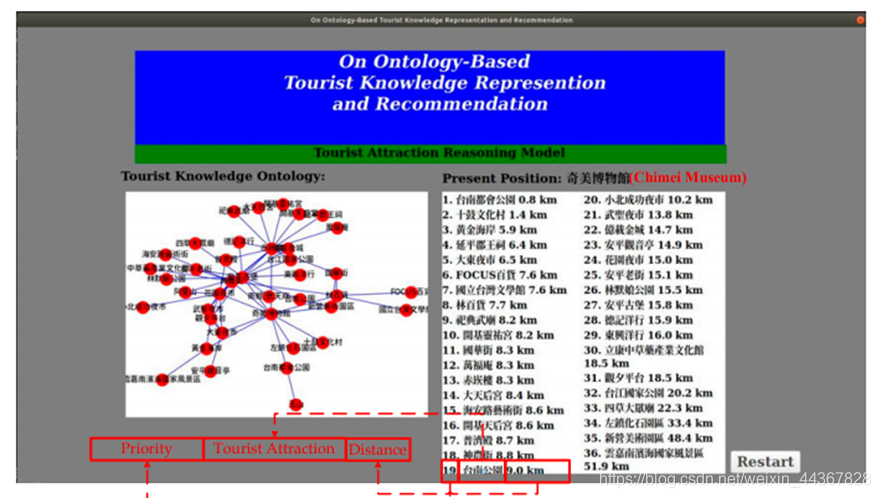
Task: Click the window title bar text
Action: [x=442, y=20]
